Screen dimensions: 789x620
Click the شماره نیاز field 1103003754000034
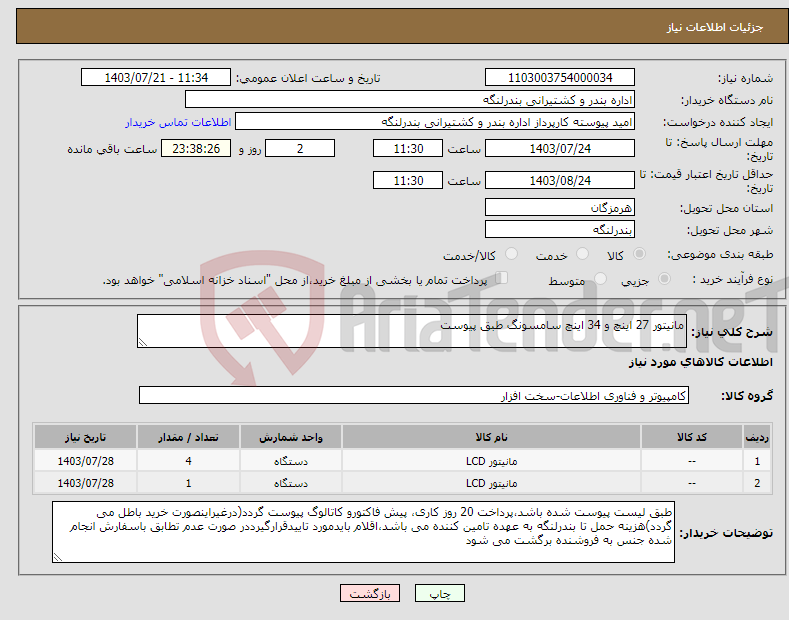[560, 78]
